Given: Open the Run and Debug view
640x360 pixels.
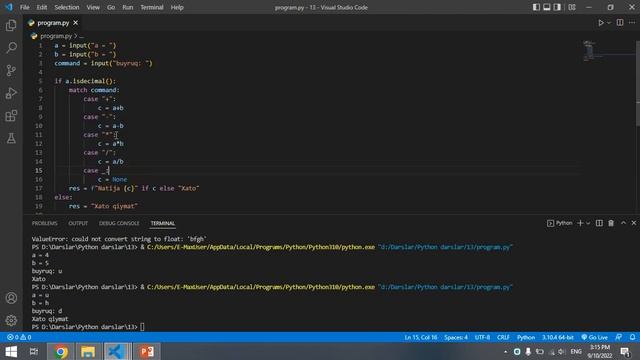Looking at the screenshot, I should point(11,93).
